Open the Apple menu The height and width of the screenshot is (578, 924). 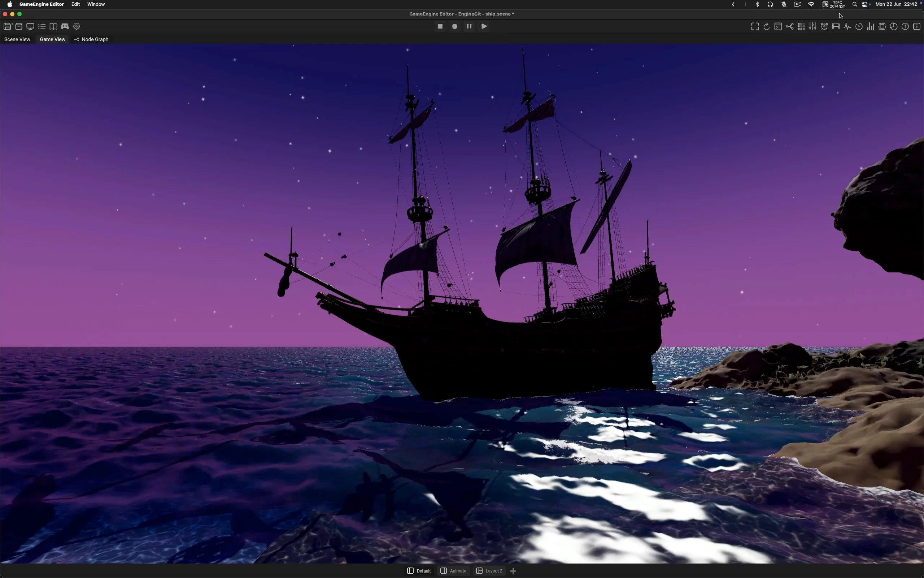point(9,4)
